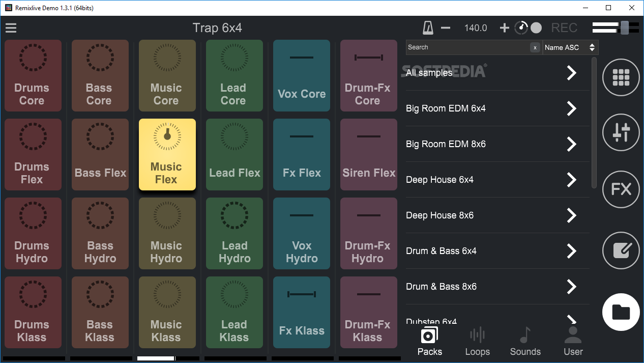Open the mixer faders view icon

pyautogui.click(x=621, y=133)
